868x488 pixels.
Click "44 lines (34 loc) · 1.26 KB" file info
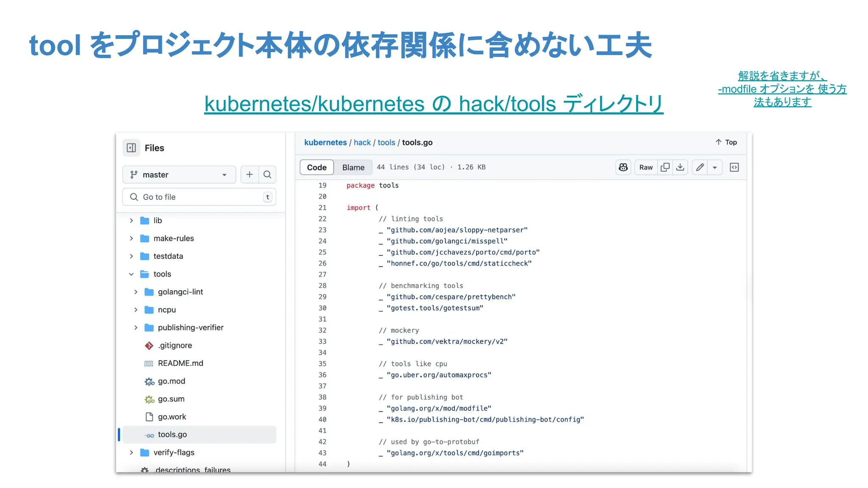[x=431, y=167]
